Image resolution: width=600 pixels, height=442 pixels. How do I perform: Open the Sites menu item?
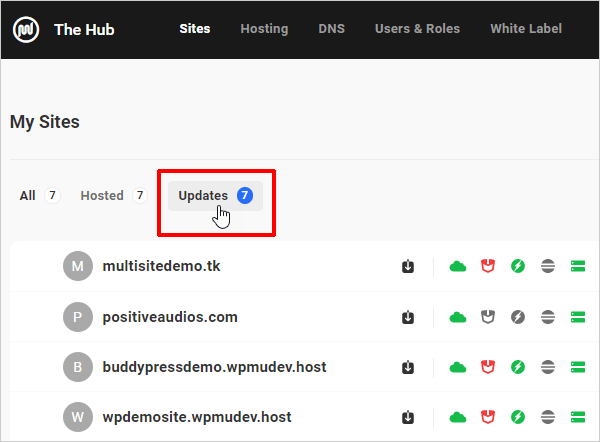pyautogui.click(x=195, y=29)
